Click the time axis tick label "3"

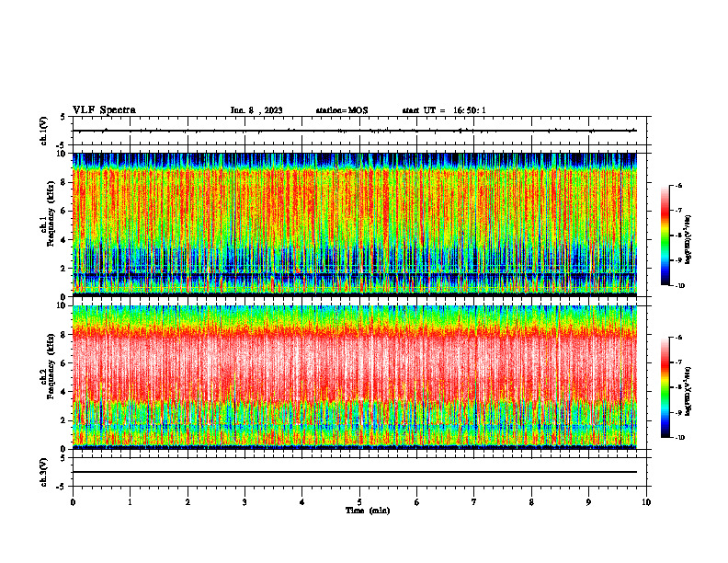click(245, 502)
